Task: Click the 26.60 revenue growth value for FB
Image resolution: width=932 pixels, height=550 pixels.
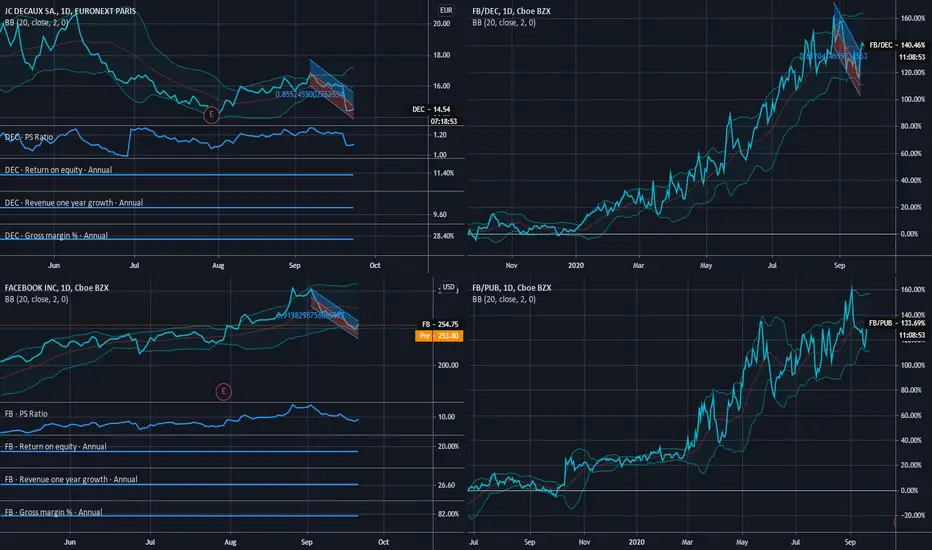Action: click(x=446, y=485)
